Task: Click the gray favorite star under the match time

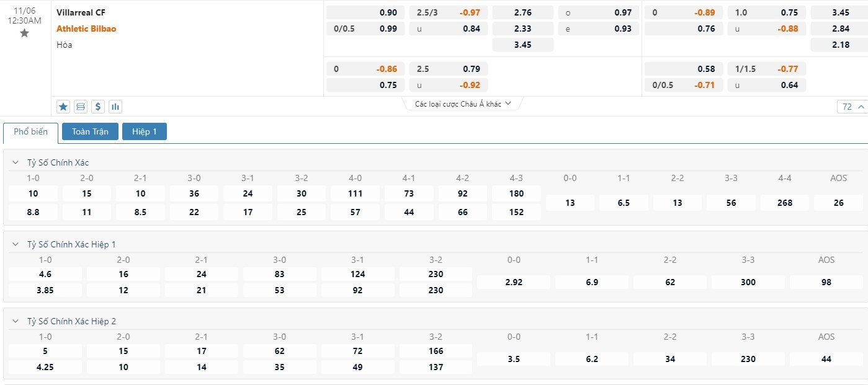Action: [x=25, y=33]
